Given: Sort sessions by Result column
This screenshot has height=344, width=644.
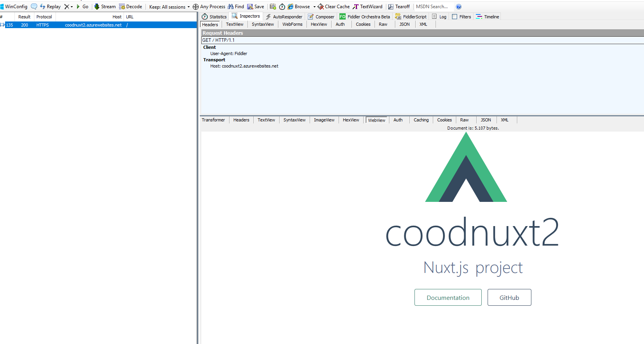Looking at the screenshot, I should [24, 17].
